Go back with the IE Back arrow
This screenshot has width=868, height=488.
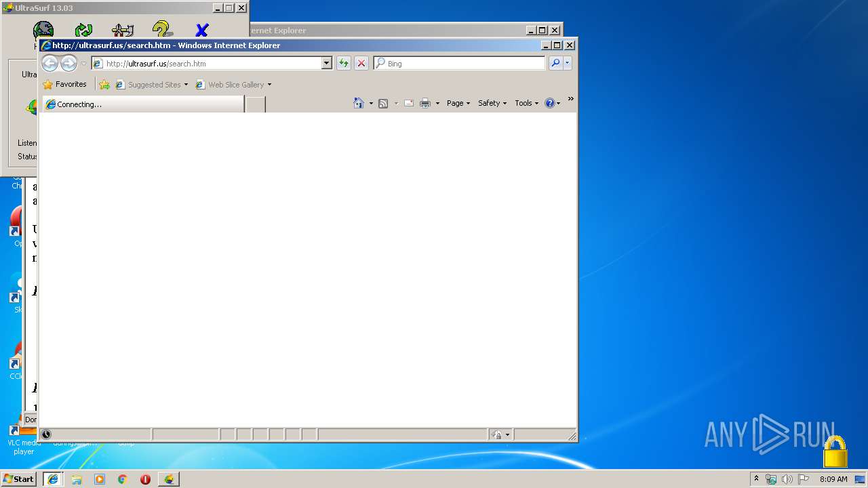coord(50,63)
